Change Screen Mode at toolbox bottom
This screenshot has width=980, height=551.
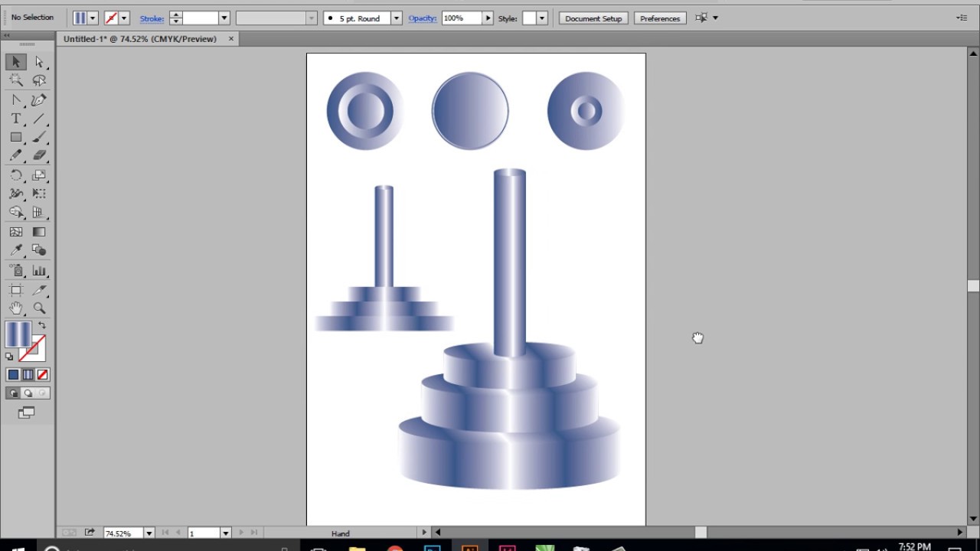[x=27, y=413]
